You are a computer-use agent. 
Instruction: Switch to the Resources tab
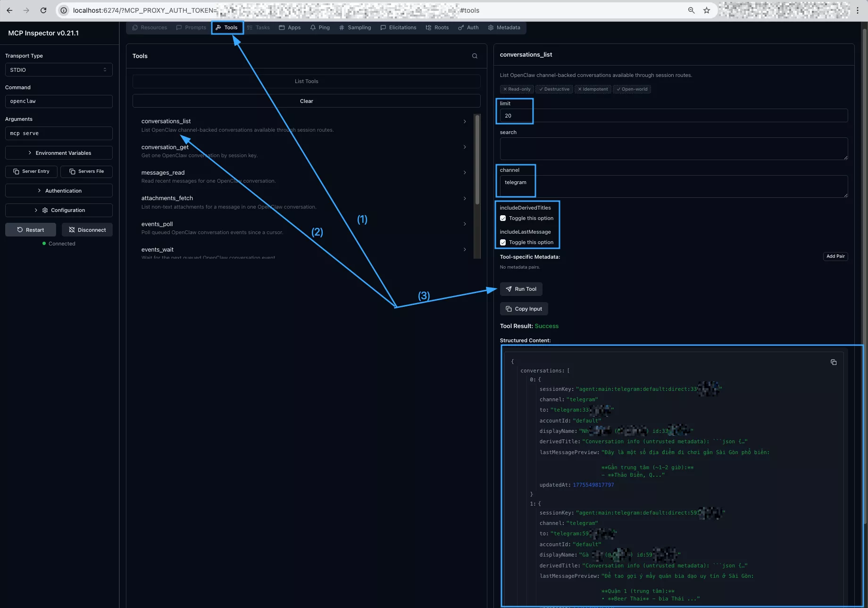(150, 27)
